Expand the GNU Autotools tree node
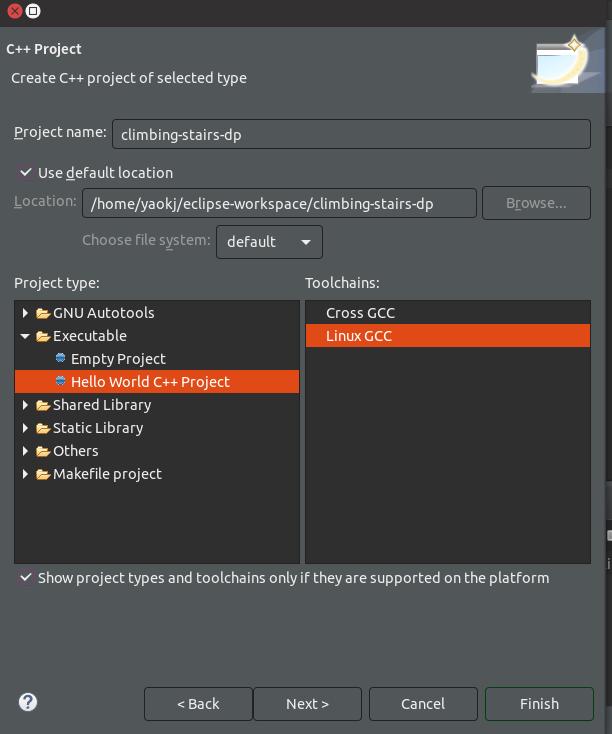This screenshot has height=734, width=612. coord(25,313)
